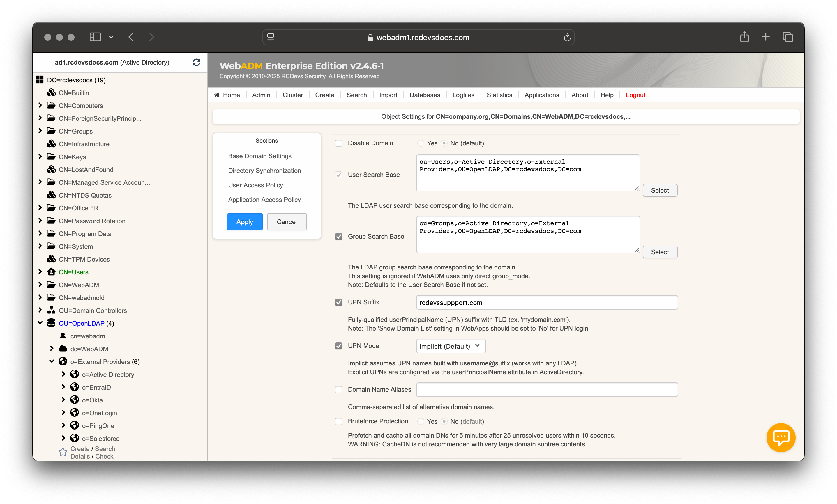Click the CN=TPM Devices container icon

coord(51,259)
